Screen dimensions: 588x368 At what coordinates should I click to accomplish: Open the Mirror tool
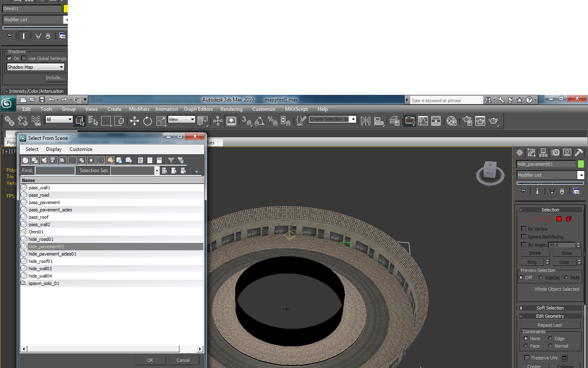tap(365, 121)
